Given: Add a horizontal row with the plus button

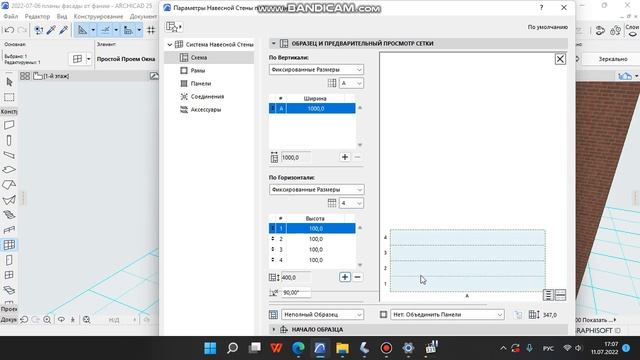Looking at the screenshot, I should point(345,277).
